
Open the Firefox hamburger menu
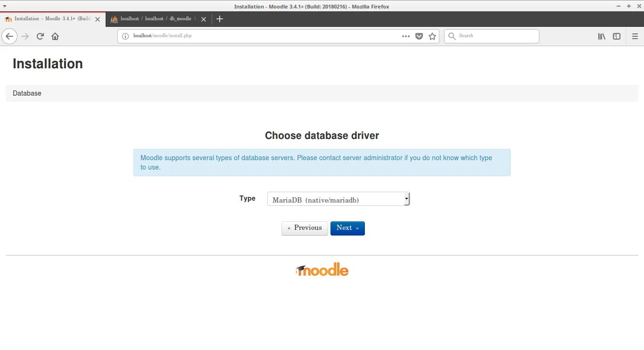pos(635,36)
